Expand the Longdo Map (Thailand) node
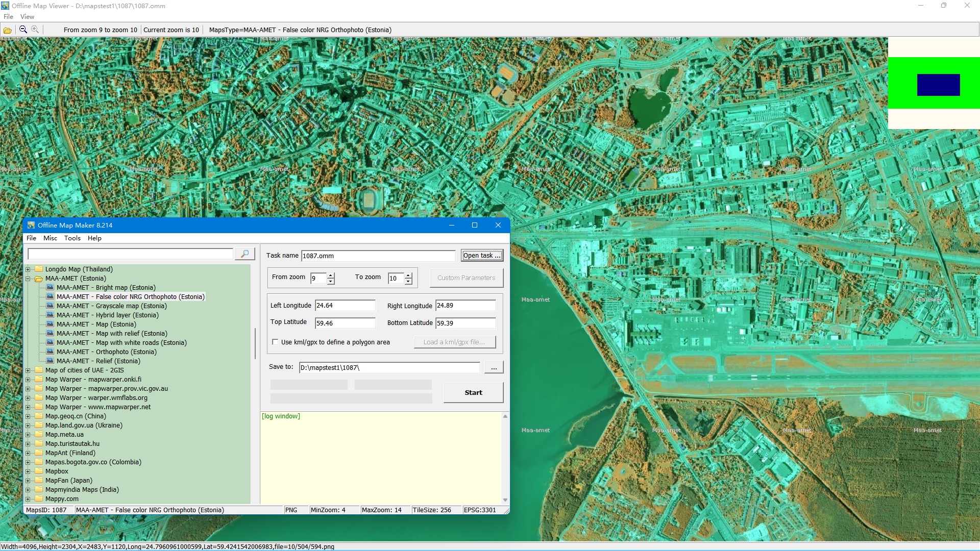980x551 pixels. coord(28,269)
